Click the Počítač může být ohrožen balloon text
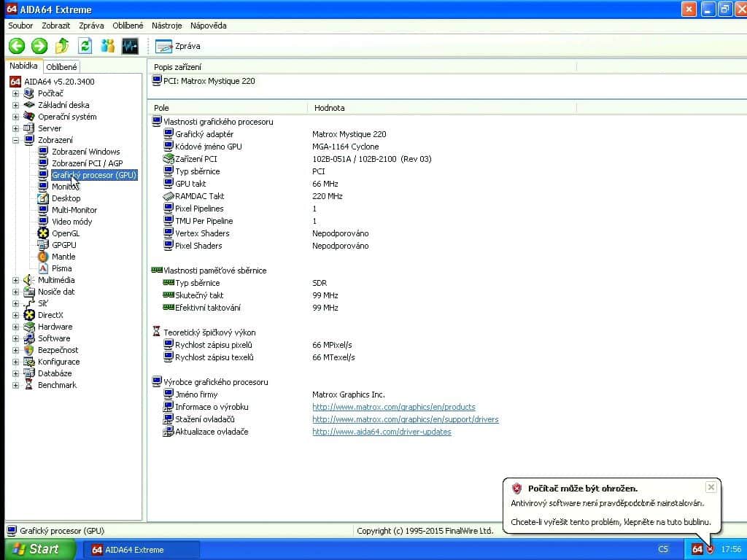The width and height of the screenshot is (747, 560). coord(583,489)
